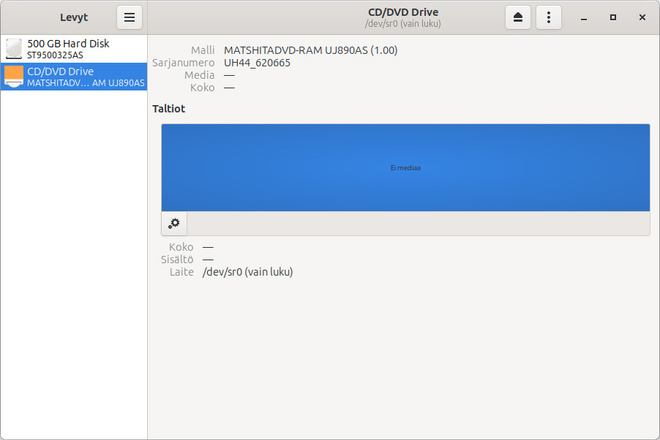Click the CD/DVD Drive window title

(x=403, y=12)
